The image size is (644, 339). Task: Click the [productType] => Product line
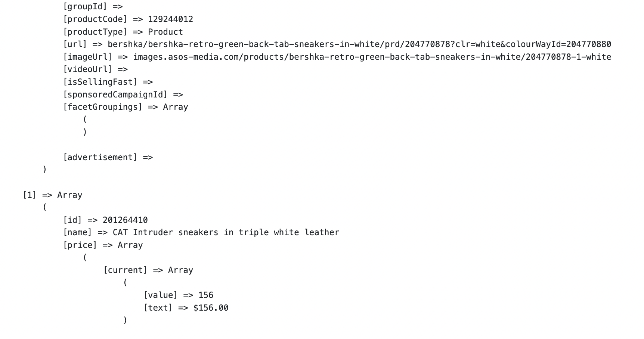(123, 32)
